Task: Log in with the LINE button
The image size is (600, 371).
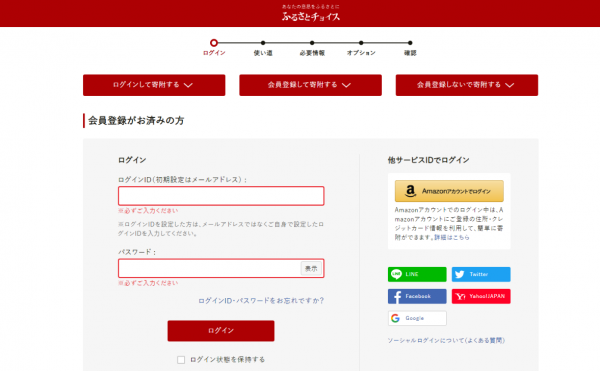Action: click(x=417, y=274)
